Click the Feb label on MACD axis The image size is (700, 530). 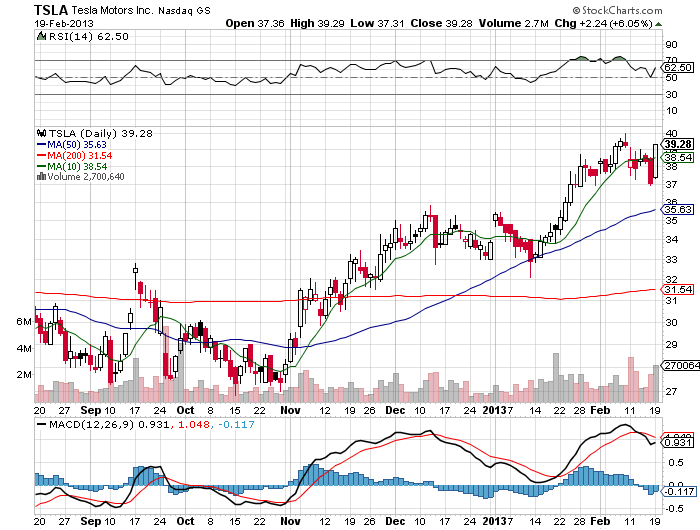point(600,521)
